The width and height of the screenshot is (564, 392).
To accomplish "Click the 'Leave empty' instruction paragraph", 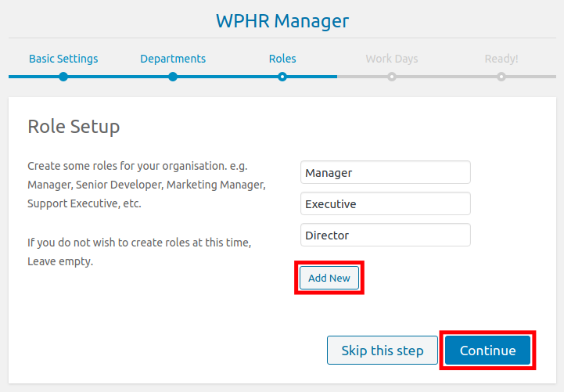I will click(139, 252).
